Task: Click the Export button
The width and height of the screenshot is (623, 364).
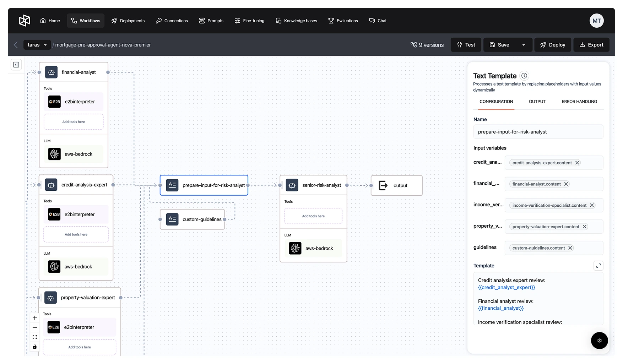Action: coord(591,45)
